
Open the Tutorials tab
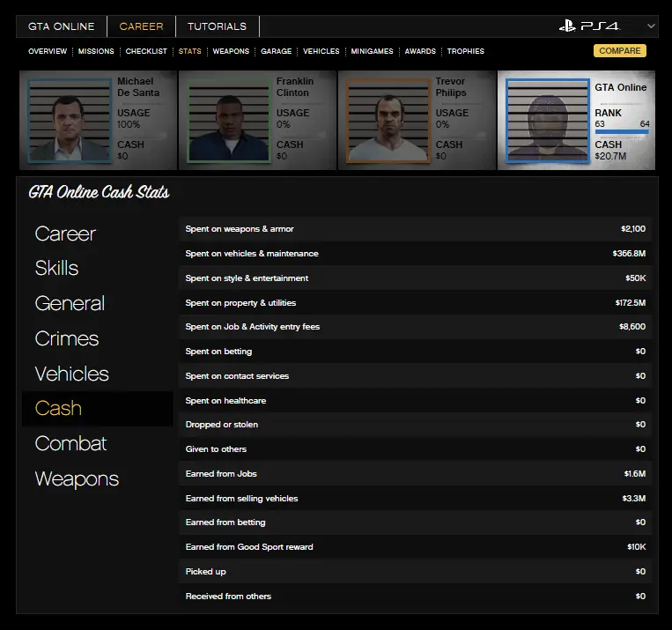[217, 26]
